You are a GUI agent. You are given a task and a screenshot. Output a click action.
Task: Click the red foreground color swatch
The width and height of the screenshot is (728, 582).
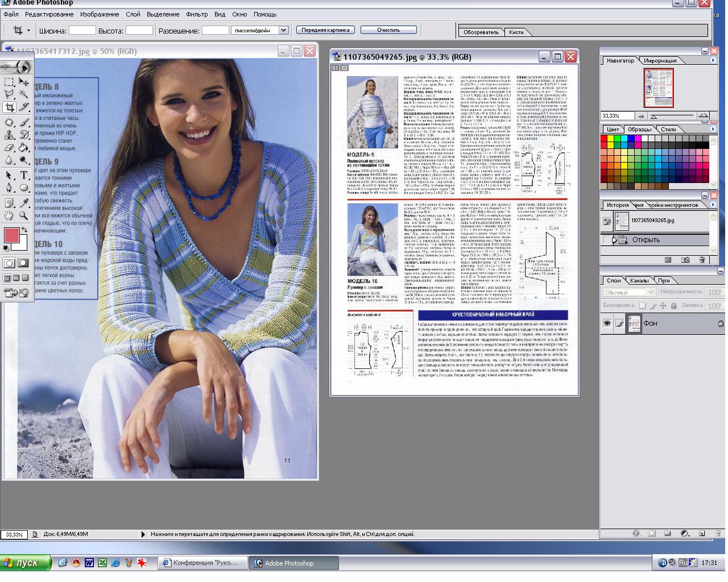coord(11,235)
